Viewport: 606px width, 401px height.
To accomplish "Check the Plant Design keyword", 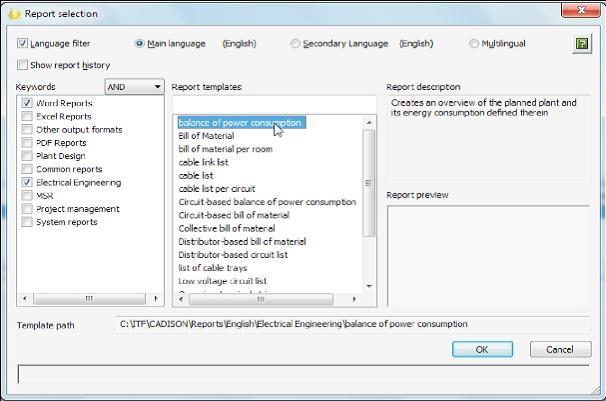I will (x=27, y=156).
